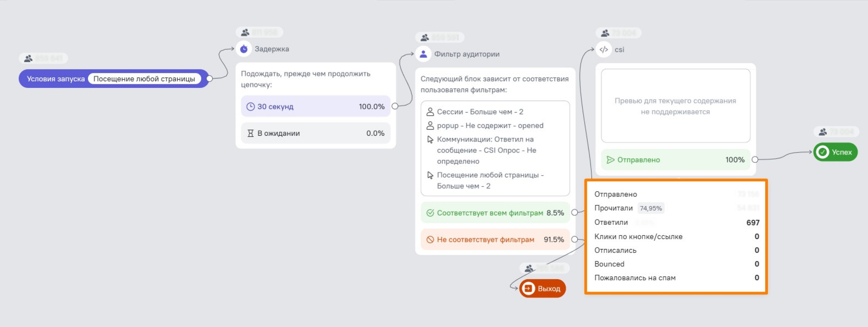Viewport: 868px width, 327px height.
Task: Click the connector of Не соответствует фильтрам
Action: (x=575, y=239)
